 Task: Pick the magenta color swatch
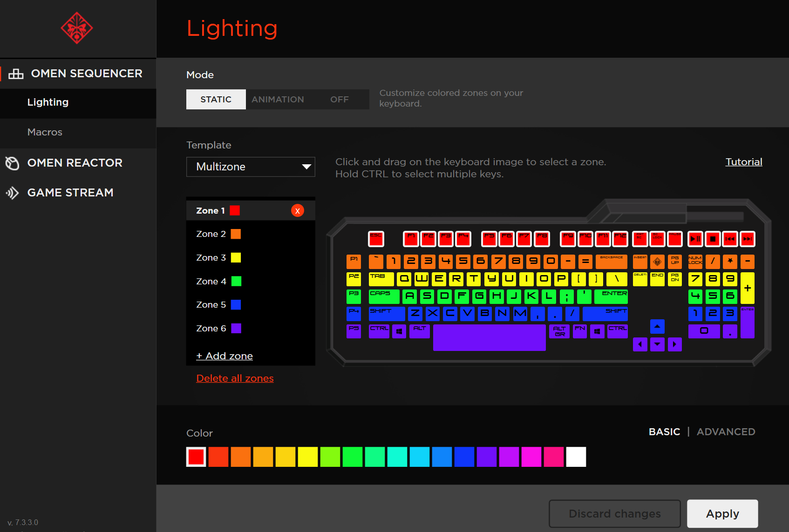pos(531,457)
